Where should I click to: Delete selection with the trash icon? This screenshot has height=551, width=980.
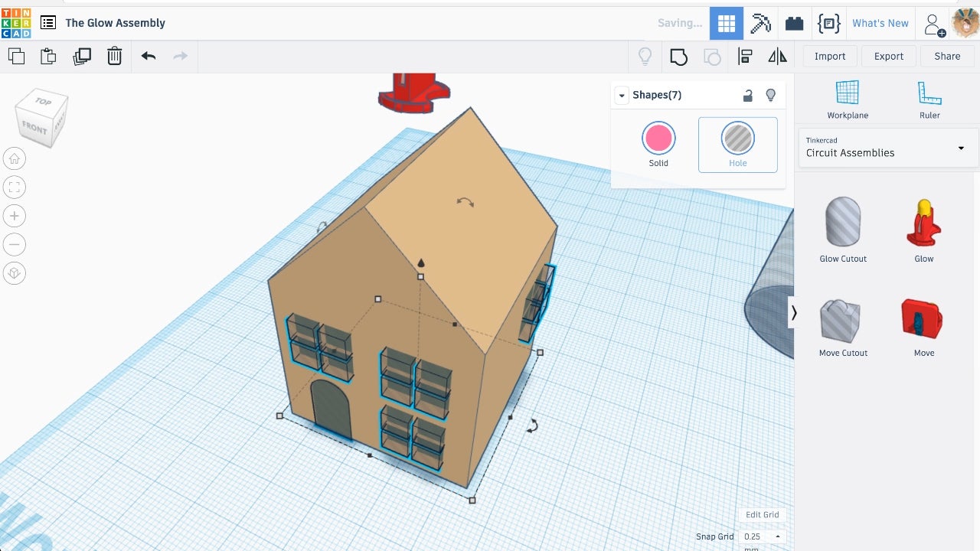[x=114, y=56]
